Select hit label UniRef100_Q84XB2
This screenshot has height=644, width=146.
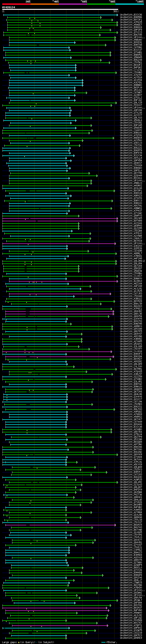pos(131,311)
